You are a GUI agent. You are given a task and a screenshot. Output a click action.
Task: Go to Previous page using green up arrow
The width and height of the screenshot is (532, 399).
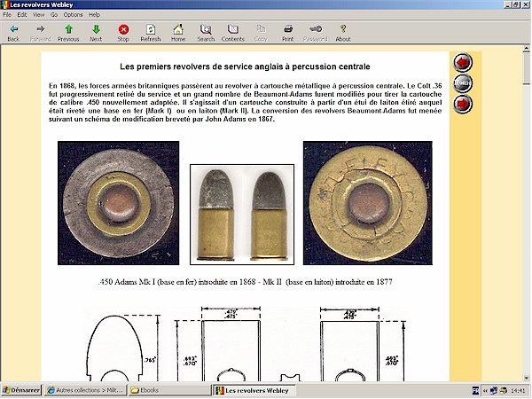coord(68,33)
